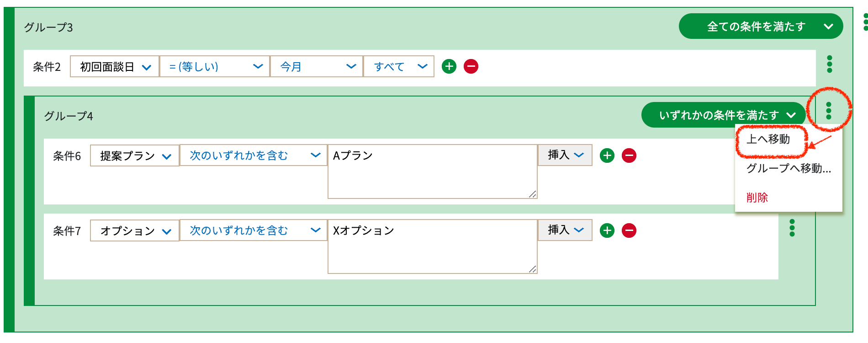
Task: Add a condition after 条件6 with plus icon
Action: pos(607,155)
